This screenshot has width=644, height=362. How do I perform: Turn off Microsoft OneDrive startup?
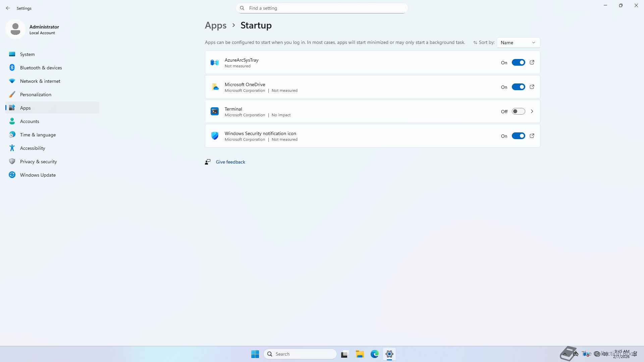pos(518,87)
